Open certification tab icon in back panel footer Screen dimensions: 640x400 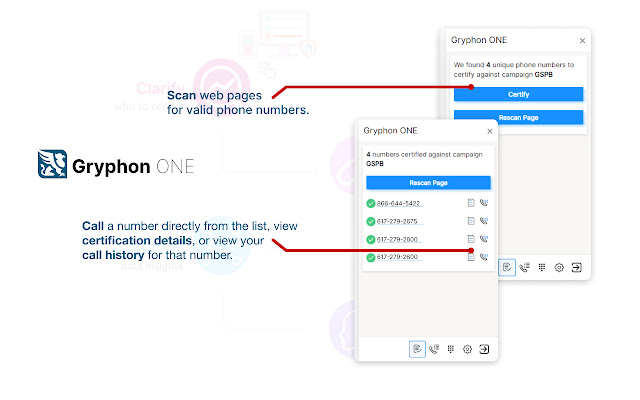point(507,267)
